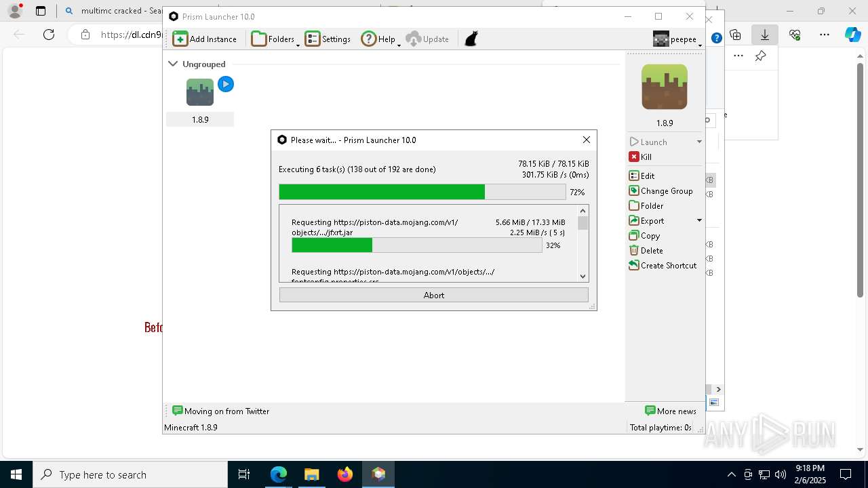
Task: Click pin icon in Edge downloads panel
Action: pos(761,56)
